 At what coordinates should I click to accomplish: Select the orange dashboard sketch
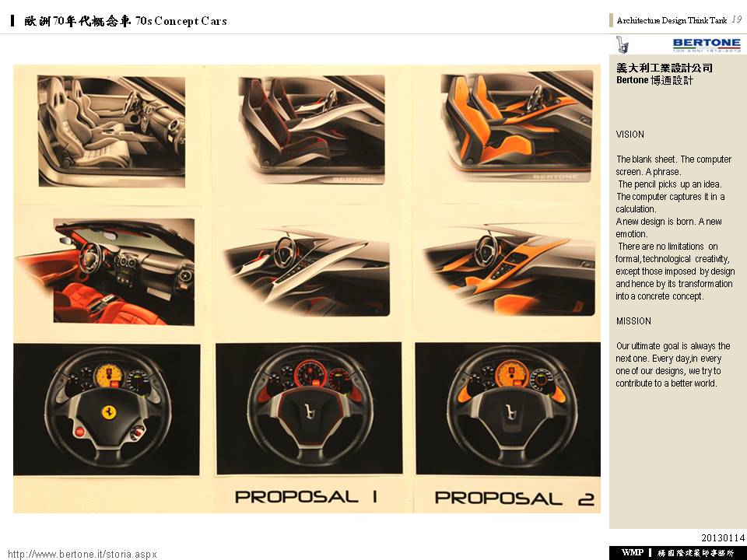(509, 270)
